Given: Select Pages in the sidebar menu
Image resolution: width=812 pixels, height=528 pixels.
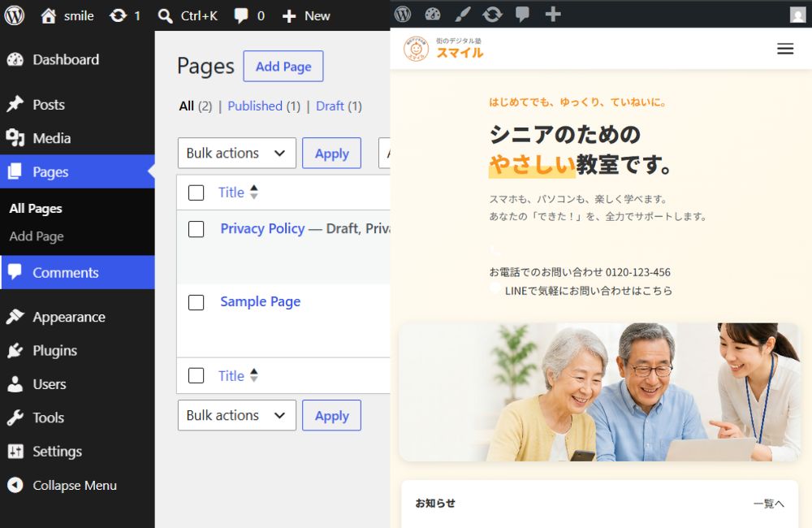Looking at the screenshot, I should [x=77, y=171].
